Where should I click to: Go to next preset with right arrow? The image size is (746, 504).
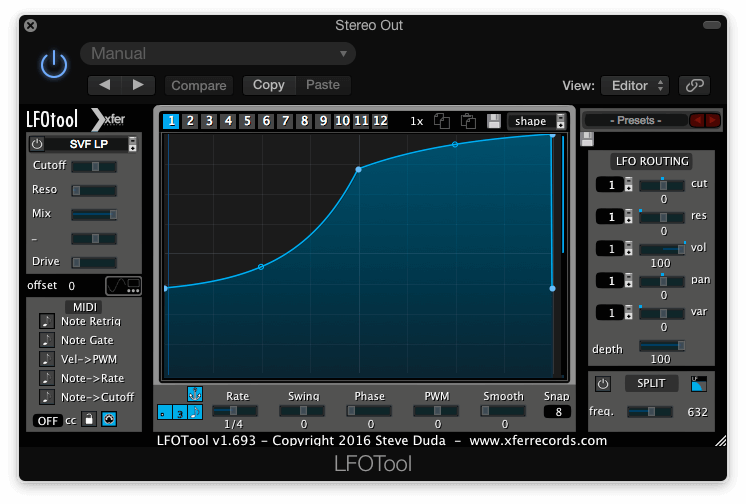point(138,85)
